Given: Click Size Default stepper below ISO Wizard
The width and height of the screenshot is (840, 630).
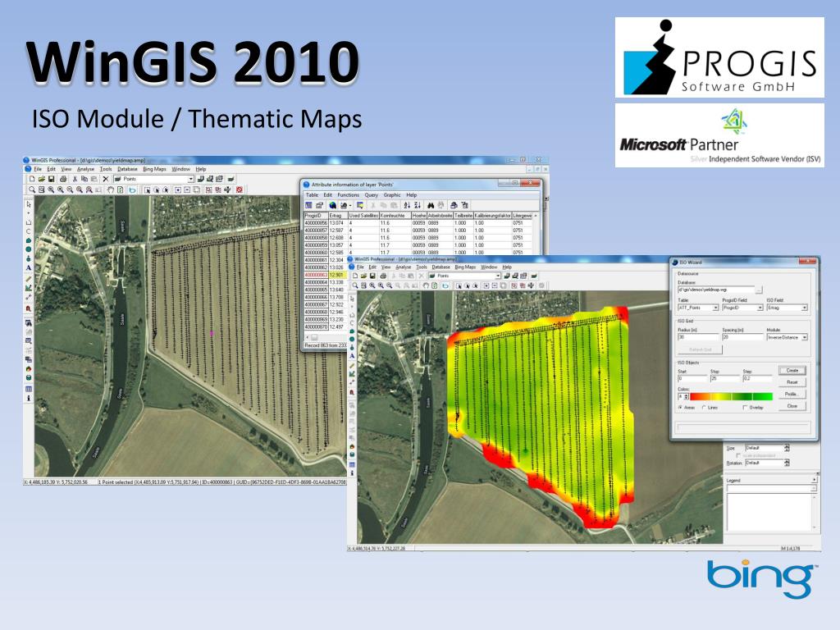Looking at the screenshot, I should click(x=787, y=447).
